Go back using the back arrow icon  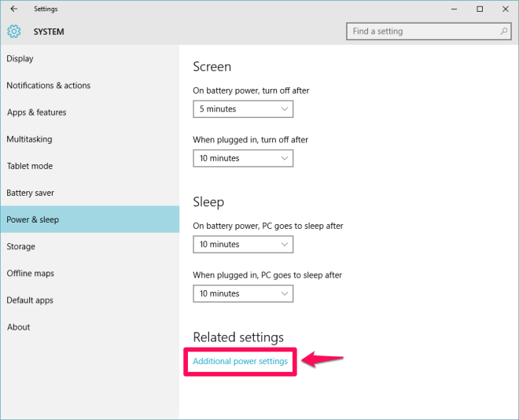pyautogui.click(x=14, y=9)
